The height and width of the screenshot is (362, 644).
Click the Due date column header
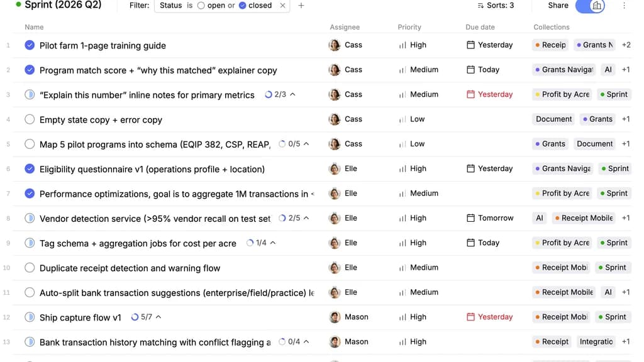click(x=480, y=27)
